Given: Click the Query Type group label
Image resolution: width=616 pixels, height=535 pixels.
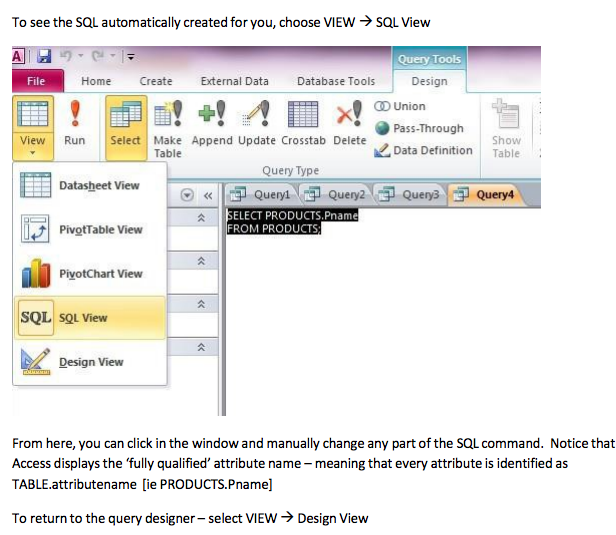Looking at the screenshot, I should 290,170.
